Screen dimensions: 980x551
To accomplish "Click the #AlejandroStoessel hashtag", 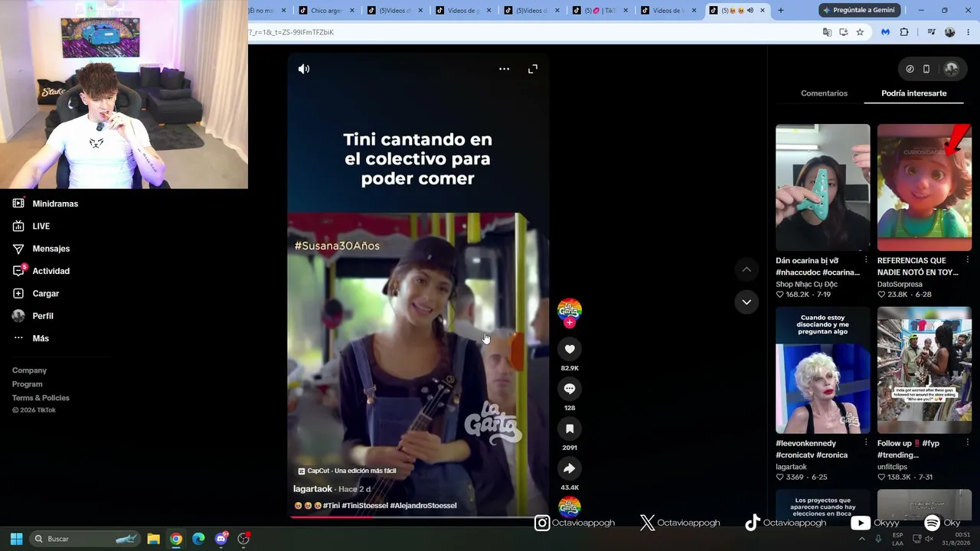I will pos(423,506).
